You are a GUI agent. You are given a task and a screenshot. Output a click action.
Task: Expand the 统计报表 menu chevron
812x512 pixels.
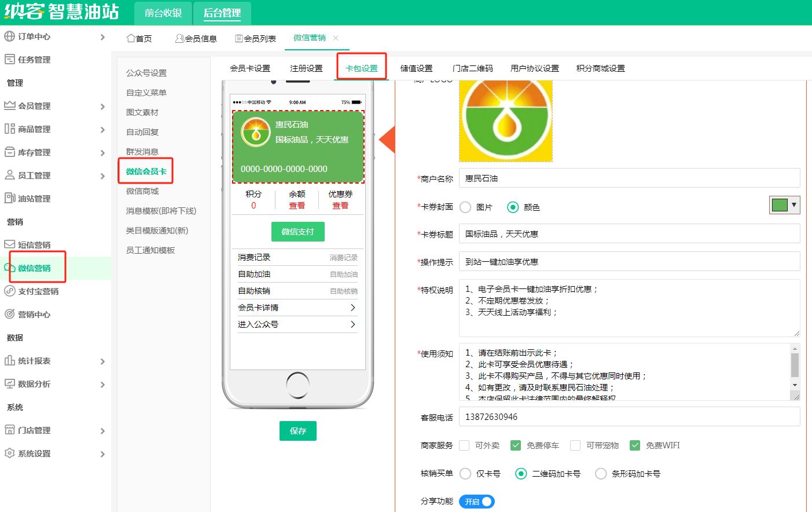click(102, 361)
